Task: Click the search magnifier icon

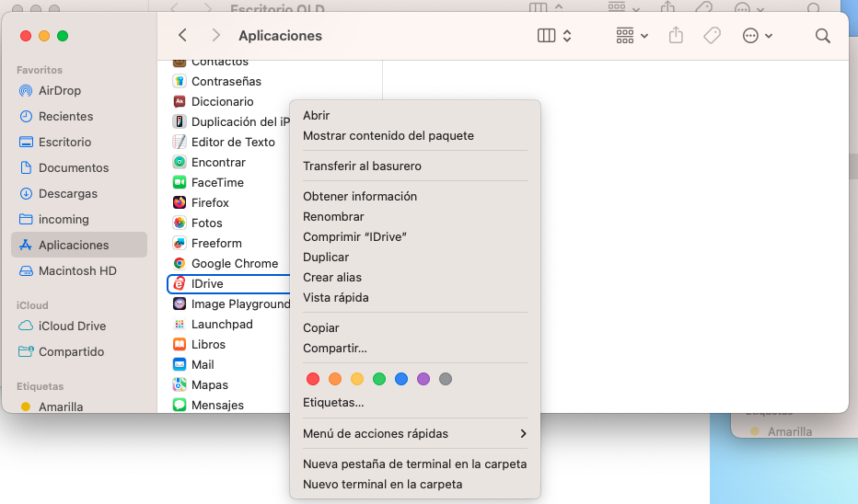Action: tap(822, 36)
